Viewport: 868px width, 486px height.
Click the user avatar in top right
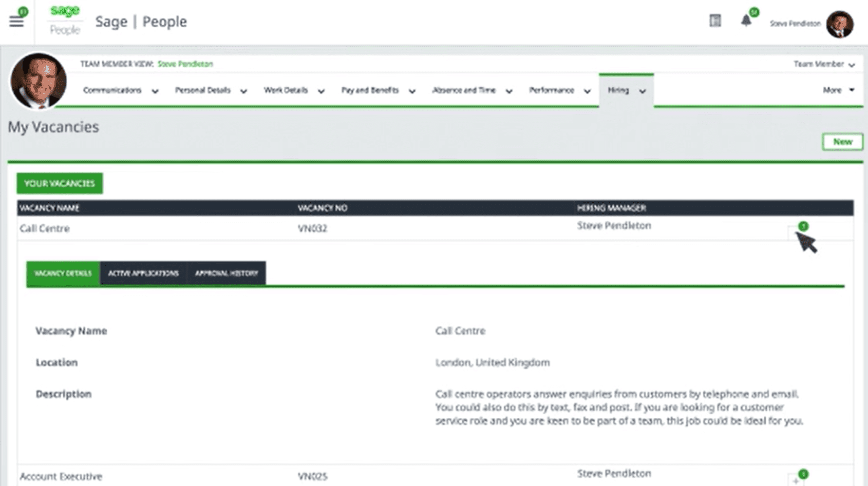click(839, 24)
